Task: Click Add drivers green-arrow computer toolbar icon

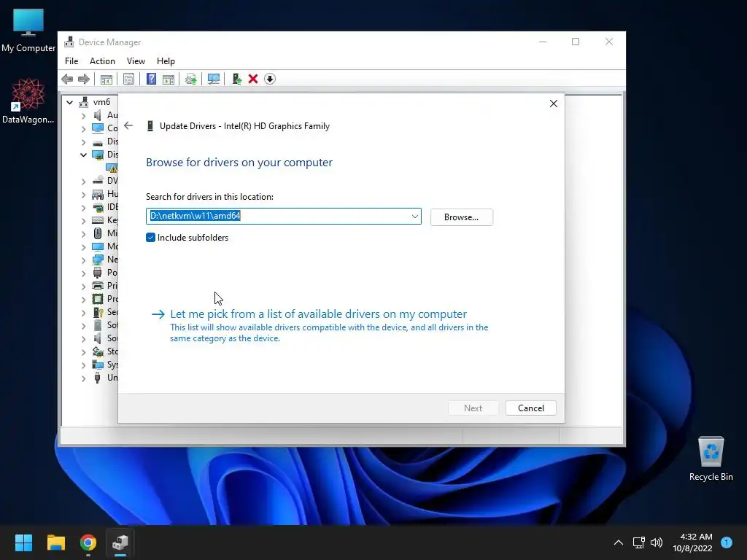Action: point(236,79)
